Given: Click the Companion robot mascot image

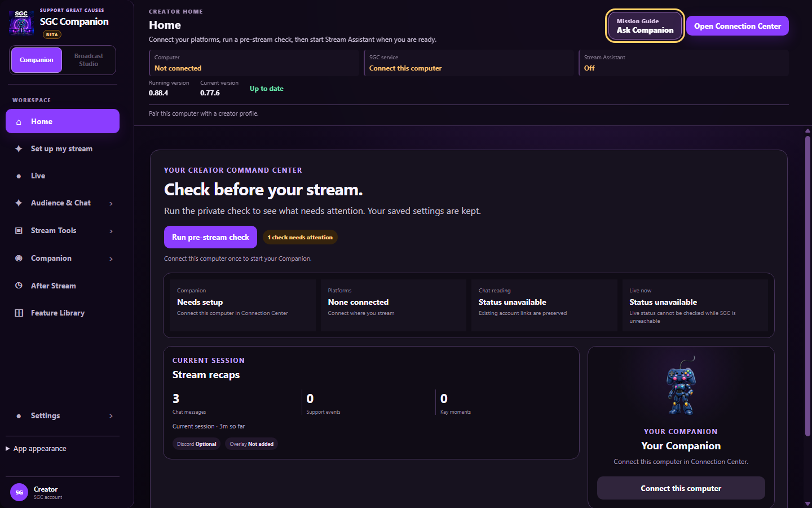Looking at the screenshot, I should click(x=681, y=386).
